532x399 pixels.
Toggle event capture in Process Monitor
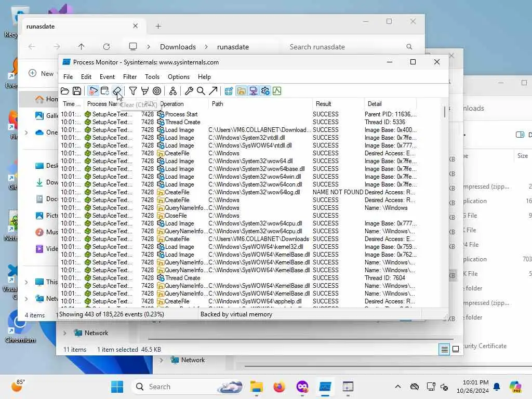93,91
